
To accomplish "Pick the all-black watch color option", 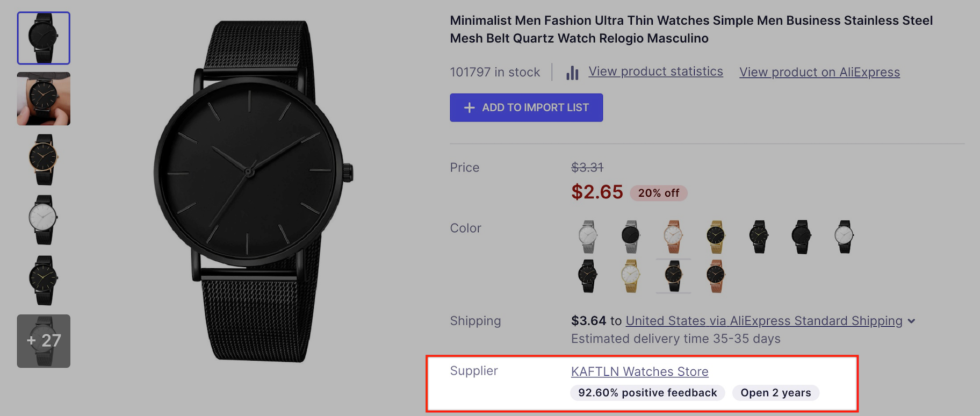I will [801, 236].
